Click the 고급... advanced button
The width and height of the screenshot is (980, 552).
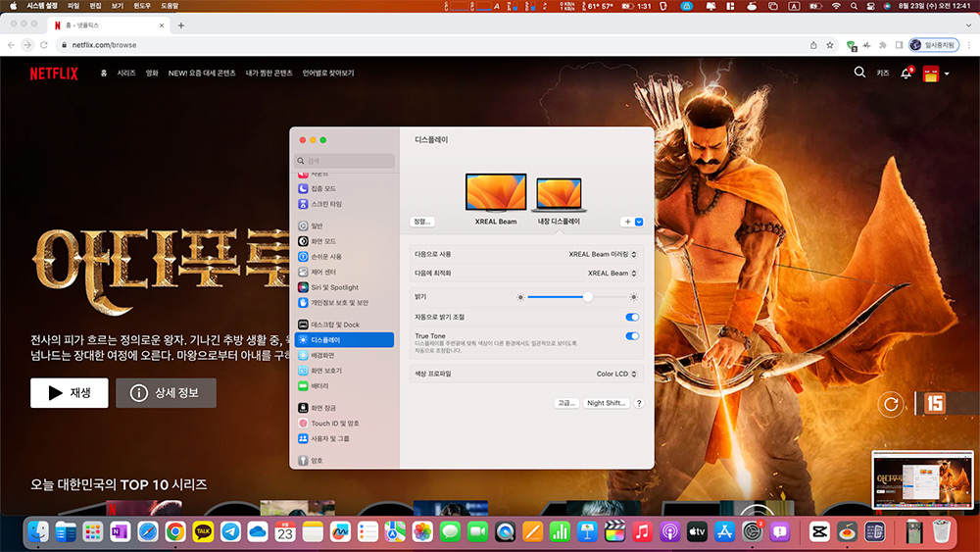566,403
